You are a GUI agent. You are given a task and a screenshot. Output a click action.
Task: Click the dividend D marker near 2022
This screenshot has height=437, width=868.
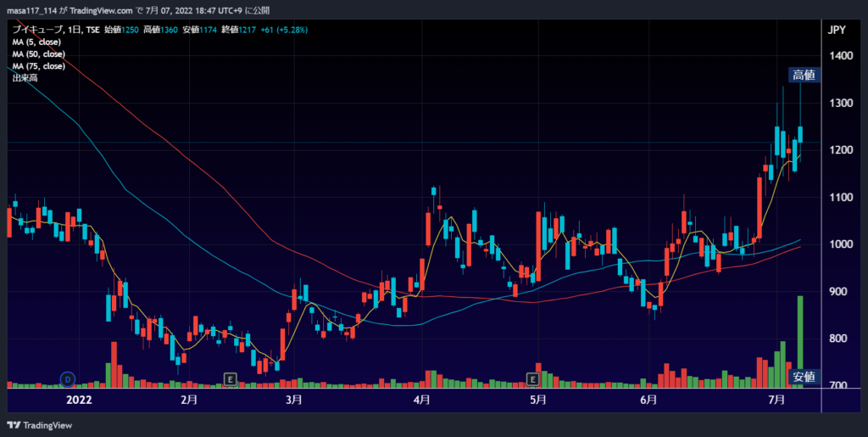pos(68,378)
